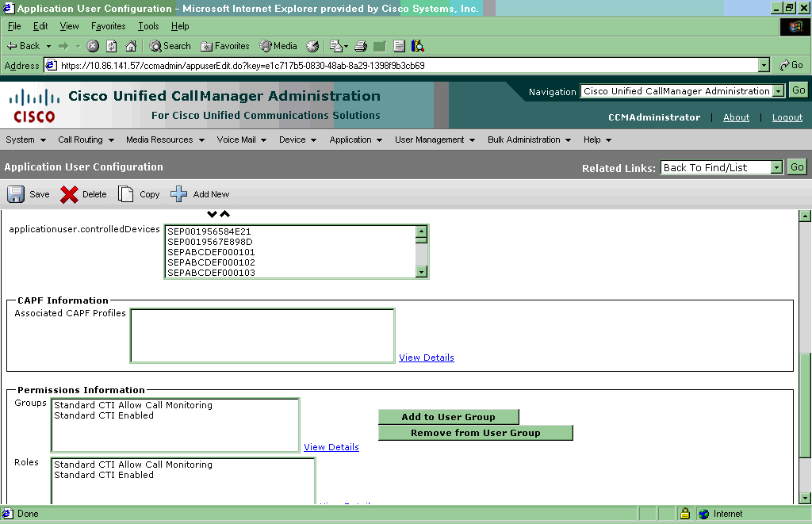This screenshot has height=524, width=812.
Task: Click the About link
Action: pos(736,117)
